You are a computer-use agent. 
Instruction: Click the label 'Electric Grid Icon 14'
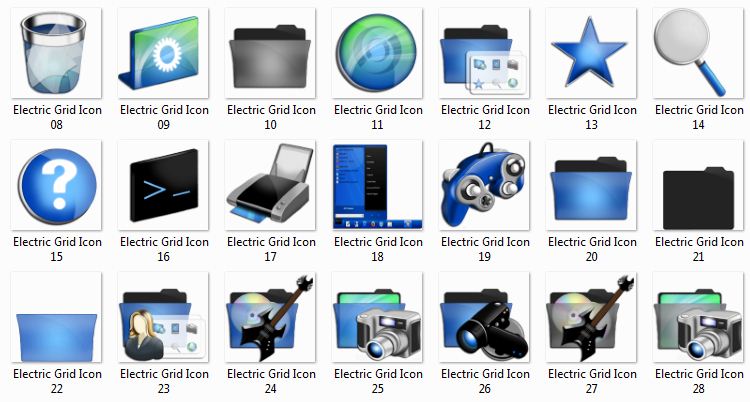pyautogui.click(x=699, y=117)
